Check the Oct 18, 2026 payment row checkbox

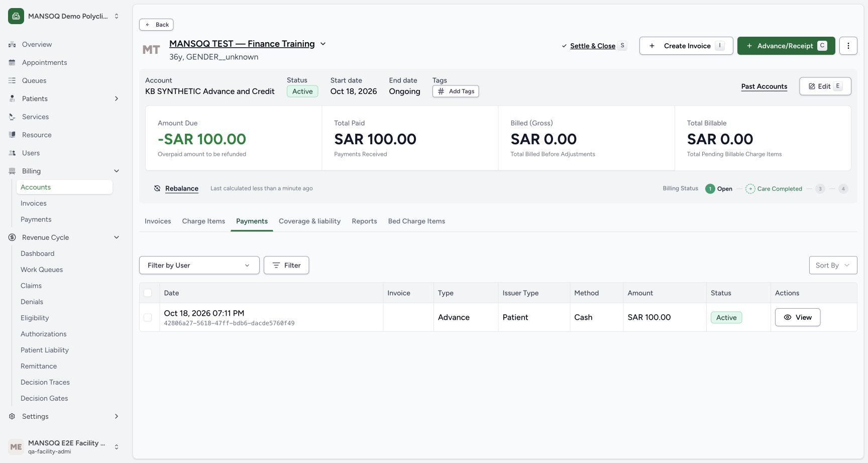pos(148,318)
